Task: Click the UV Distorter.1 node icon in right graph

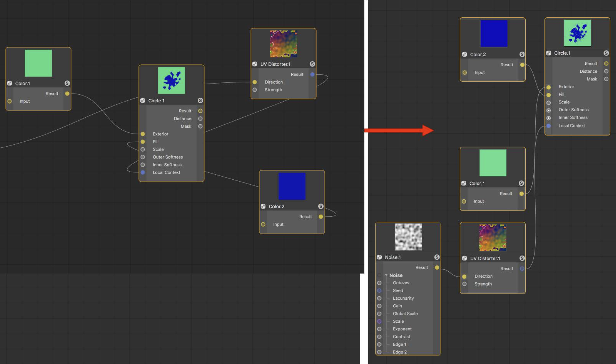Action: pyautogui.click(x=464, y=258)
